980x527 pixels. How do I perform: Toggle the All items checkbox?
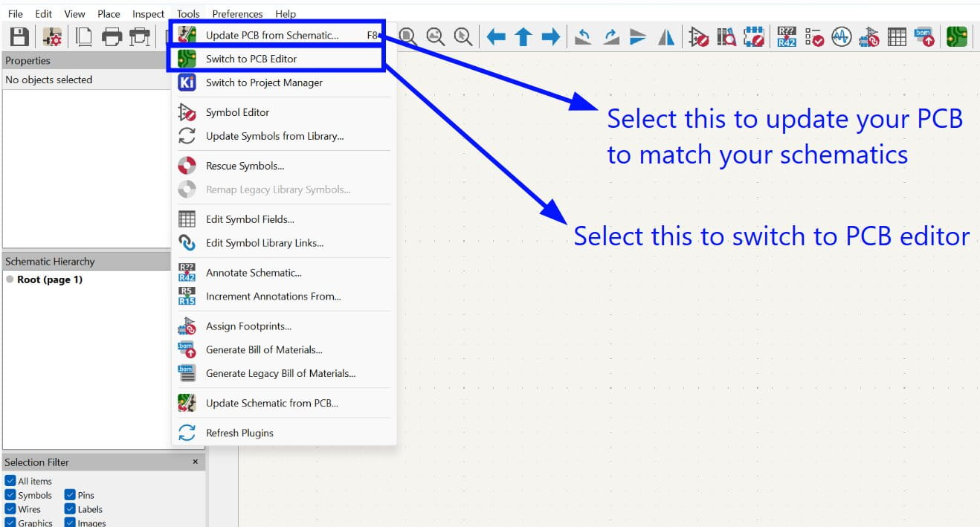click(10, 481)
